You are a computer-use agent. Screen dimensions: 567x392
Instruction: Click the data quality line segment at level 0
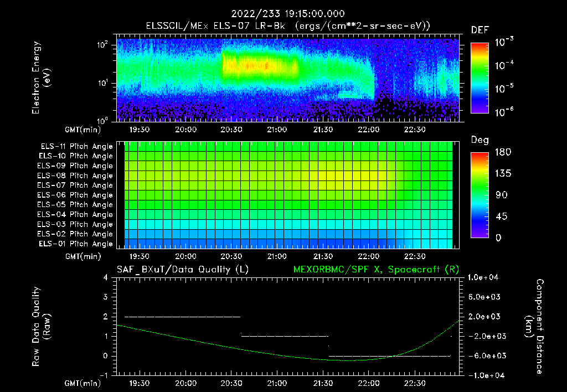[x=389, y=356]
